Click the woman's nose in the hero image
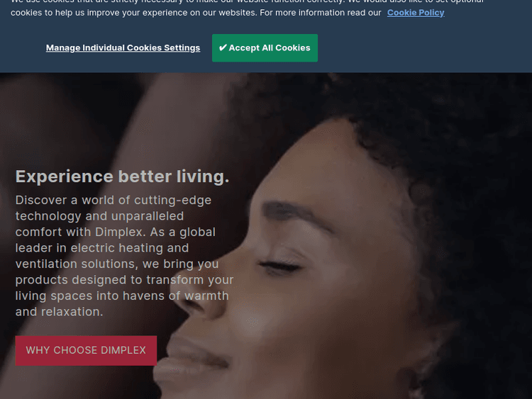This screenshot has height=399, width=532. coord(204,298)
